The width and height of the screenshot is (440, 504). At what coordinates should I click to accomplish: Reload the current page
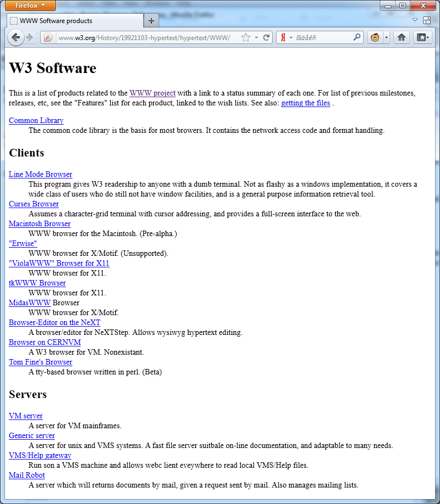[x=266, y=37]
